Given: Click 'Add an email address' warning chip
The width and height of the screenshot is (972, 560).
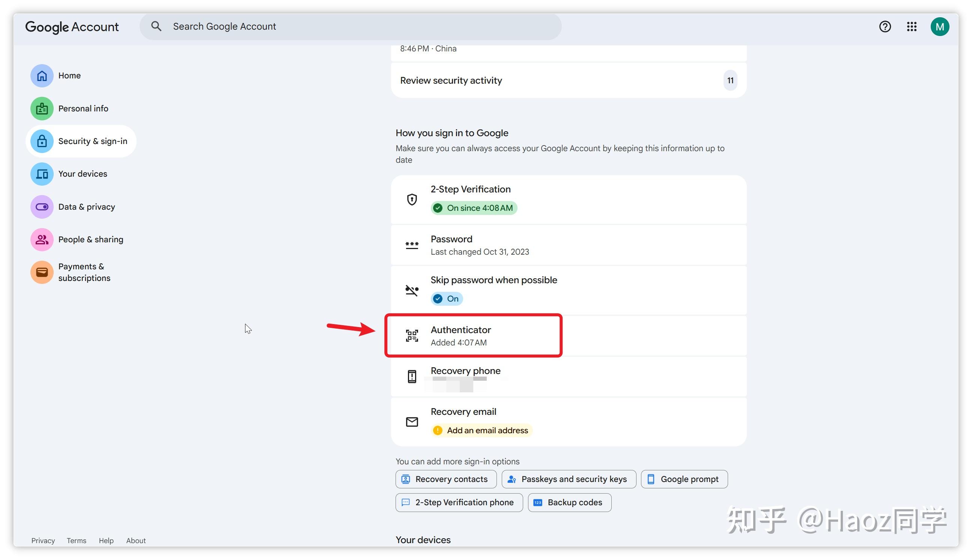Looking at the screenshot, I should pyautogui.click(x=481, y=430).
